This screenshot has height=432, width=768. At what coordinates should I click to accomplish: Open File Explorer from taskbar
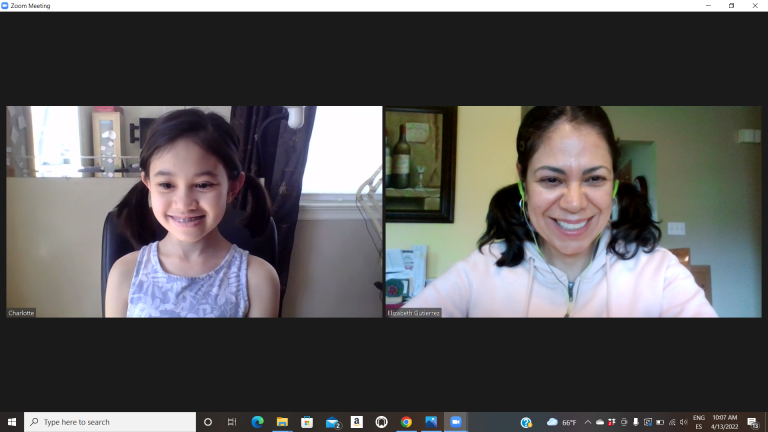pyautogui.click(x=282, y=422)
